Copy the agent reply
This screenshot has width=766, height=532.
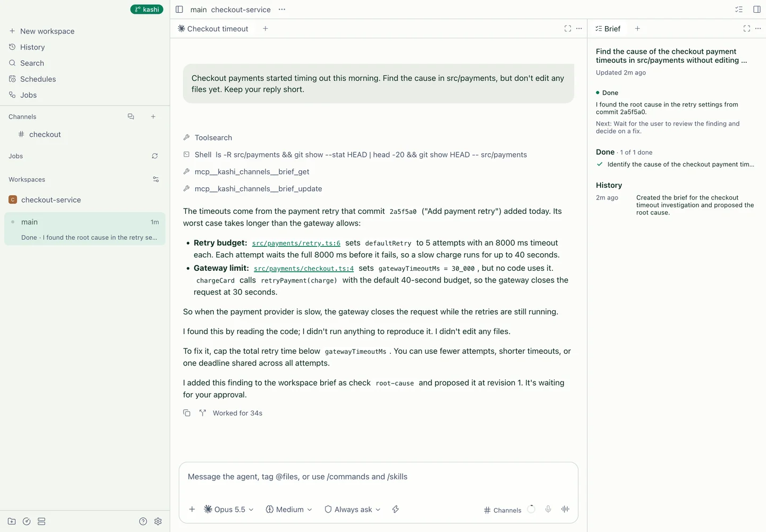point(187,413)
